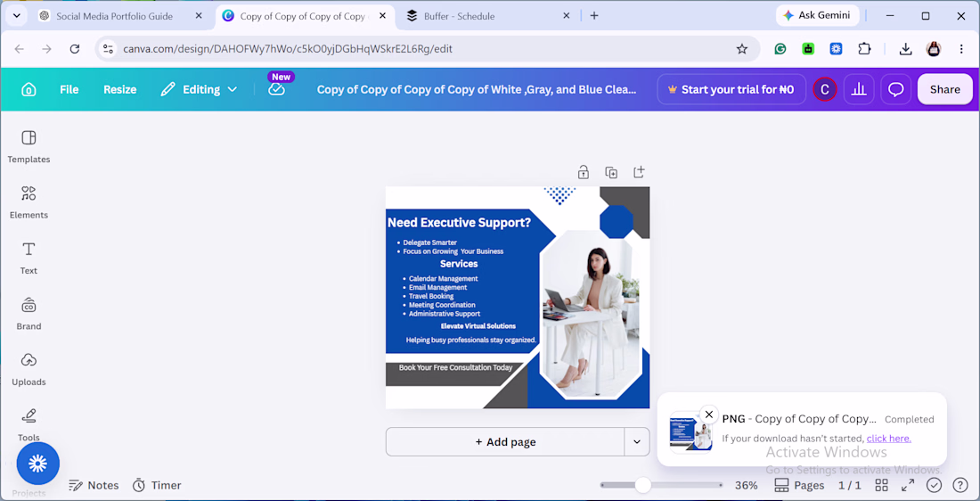Click the address bar URL
This screenshot has width=980, height=501.
[288, 49]
